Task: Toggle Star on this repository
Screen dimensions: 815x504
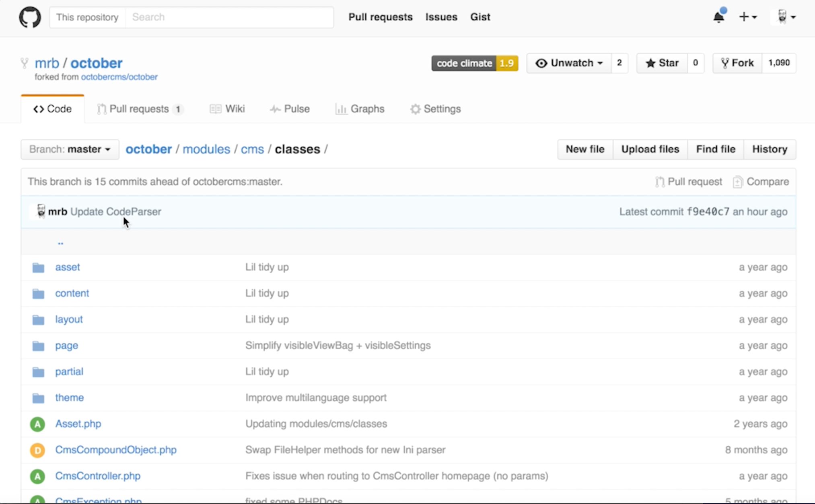Action: pos(662,63)
